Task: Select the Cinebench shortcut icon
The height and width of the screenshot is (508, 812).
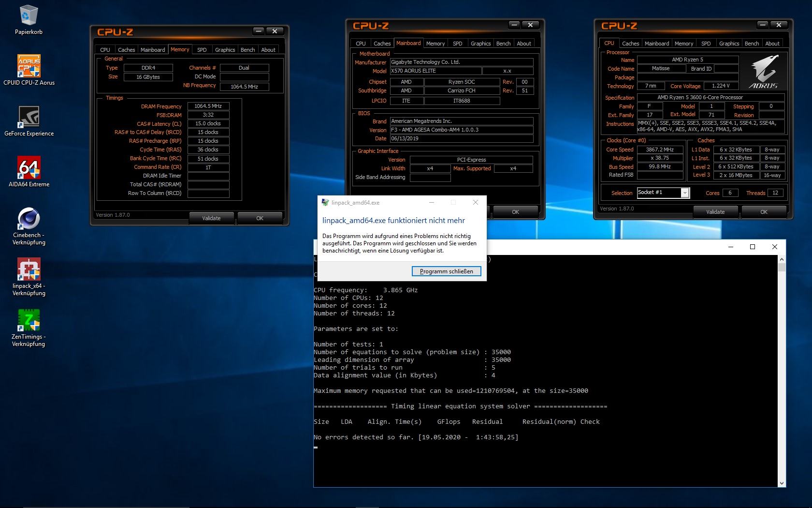Action: [x=29, y=218]
